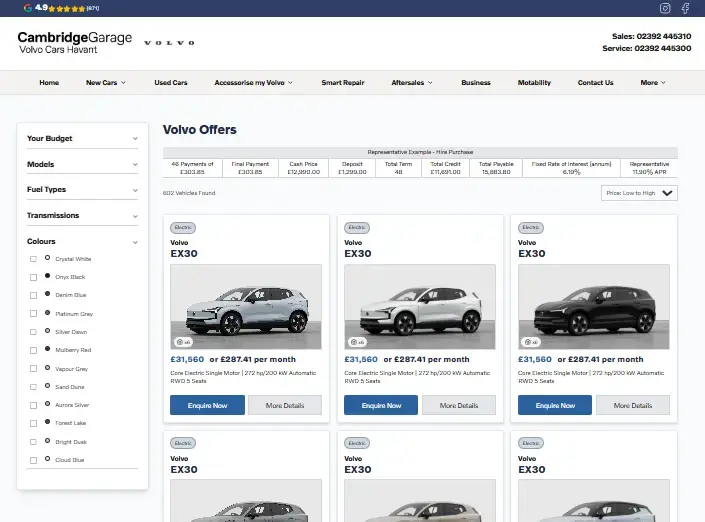Open the Instagram icon in top bar

coord(665,8)
